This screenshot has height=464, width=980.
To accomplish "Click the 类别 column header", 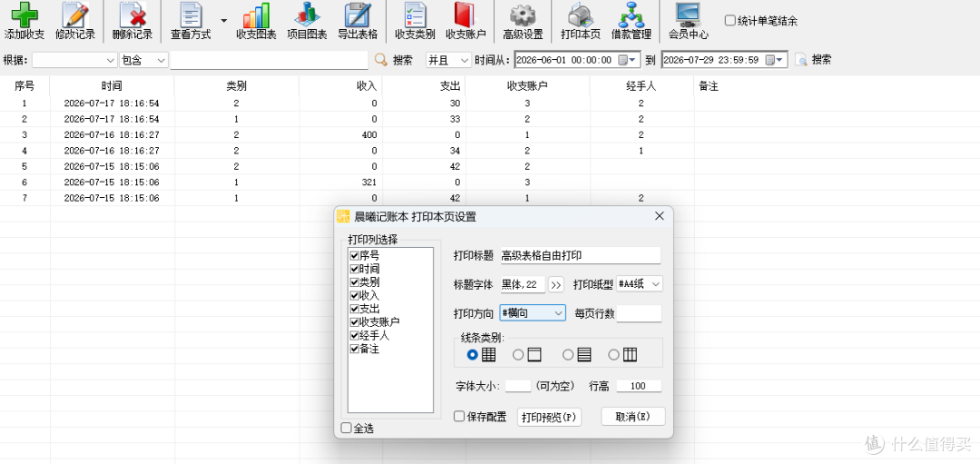I will (x=236, y=86).
